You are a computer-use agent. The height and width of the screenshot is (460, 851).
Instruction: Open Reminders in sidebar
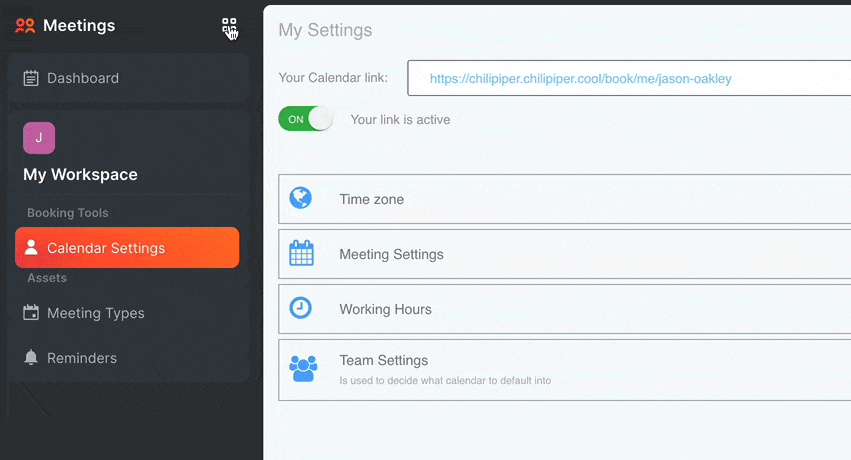click(129, 358)
